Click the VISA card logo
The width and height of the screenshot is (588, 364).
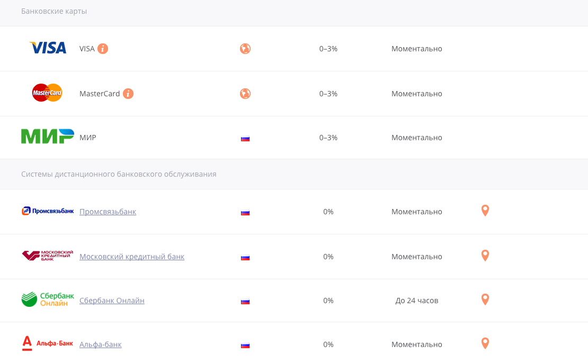point(48,48)
